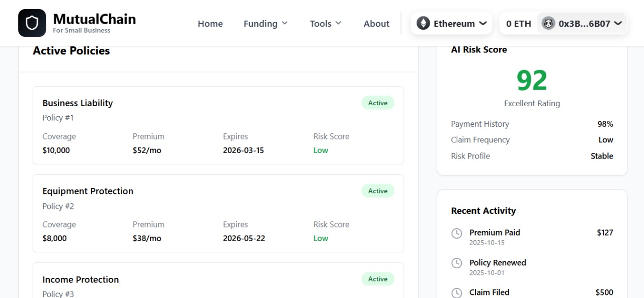The image size is (644, 298).
Task: Click the Ethereum diamond network icon
Action: pos(423,23)
